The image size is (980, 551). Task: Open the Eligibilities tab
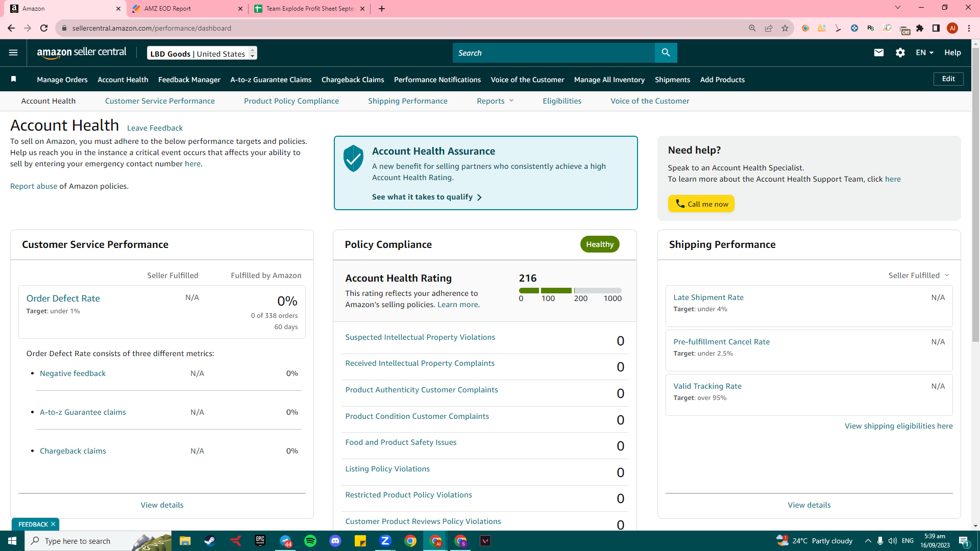point(562,101)
